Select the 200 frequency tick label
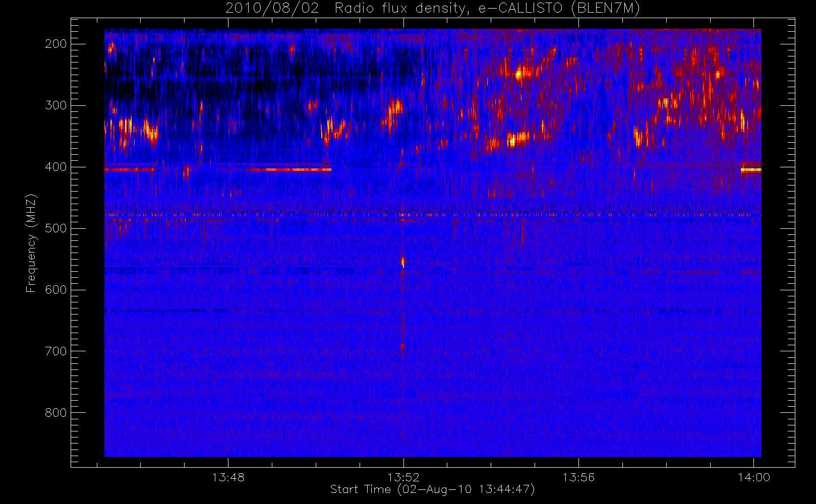The image size is (816, 504). point(56,44)
